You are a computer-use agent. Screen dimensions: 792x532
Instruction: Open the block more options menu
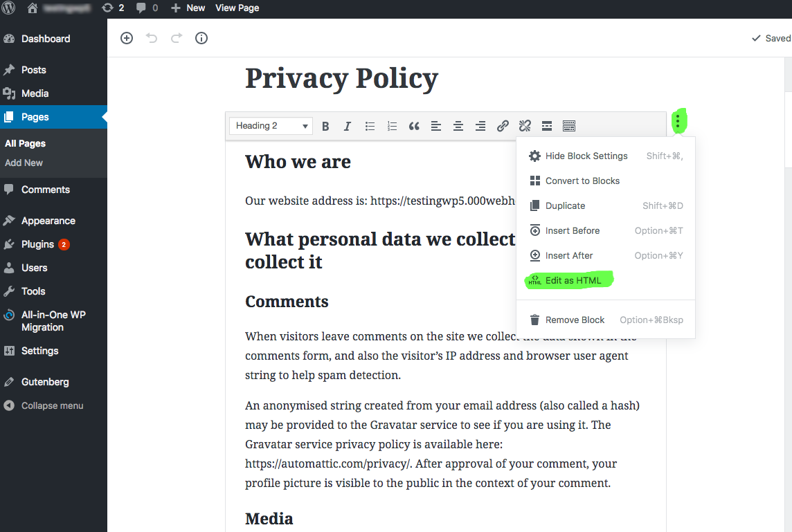click(x=678, y=123)
